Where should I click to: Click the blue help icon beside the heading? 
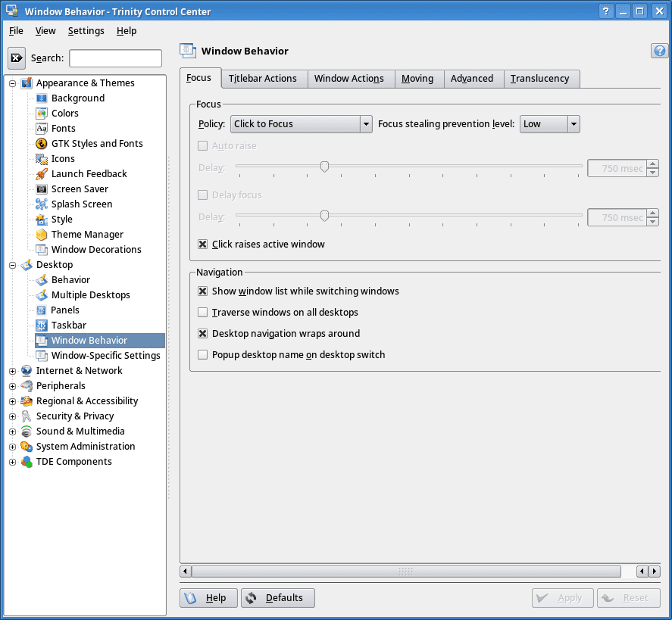pos(660,51)
